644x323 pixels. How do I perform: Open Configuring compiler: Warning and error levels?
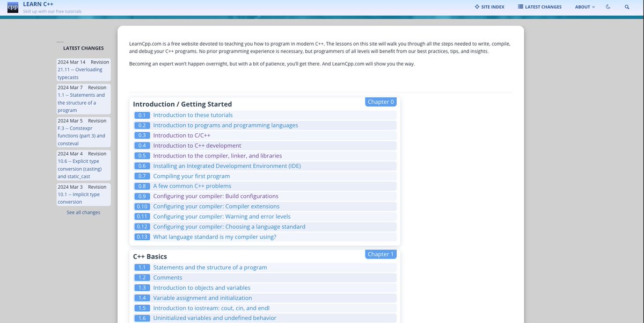(222, 217)
